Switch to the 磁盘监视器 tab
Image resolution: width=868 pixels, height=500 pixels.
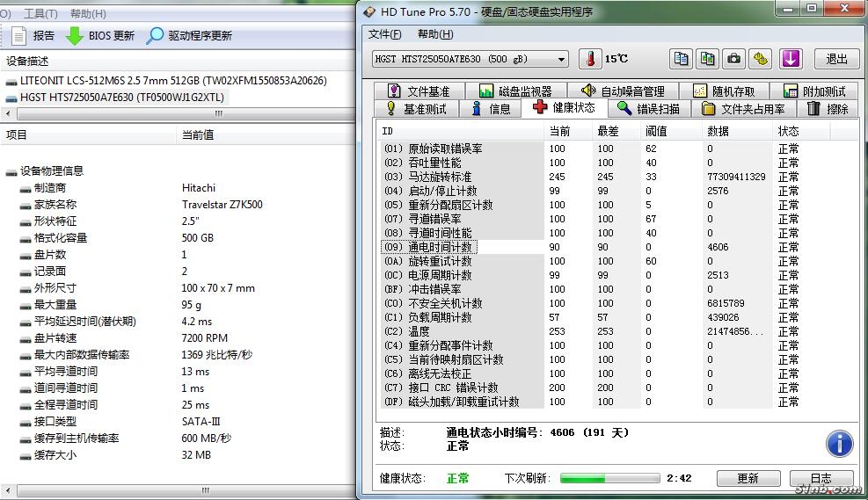pos(515,91)
